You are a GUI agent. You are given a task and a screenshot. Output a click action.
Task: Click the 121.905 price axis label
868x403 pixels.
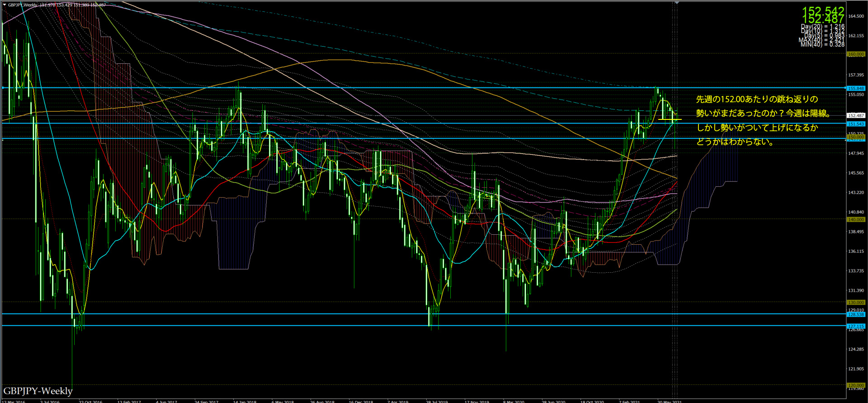[x=856, y=369]
